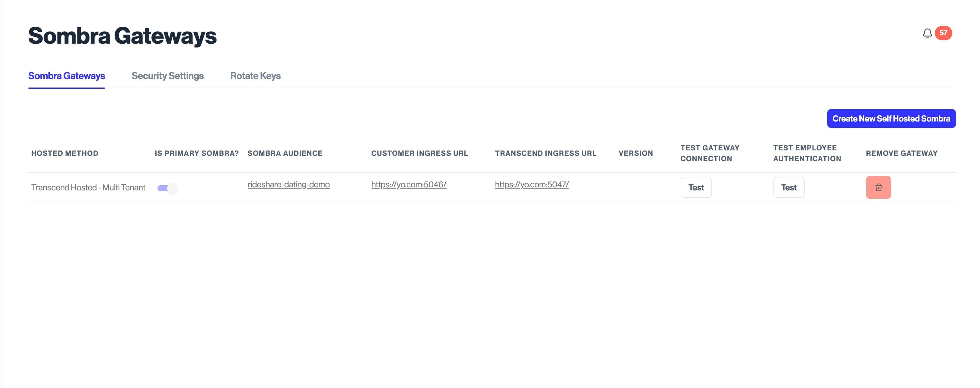Toggle the Is Primary Sombra switch
Image resolution: width=980 pixels, height=388 pixels.
(167, 188)
